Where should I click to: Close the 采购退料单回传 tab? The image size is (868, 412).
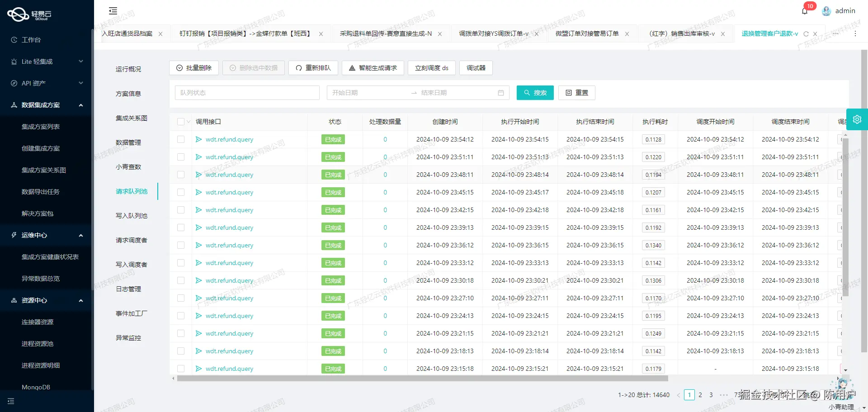pyautogui.click(x=440, y=34)
